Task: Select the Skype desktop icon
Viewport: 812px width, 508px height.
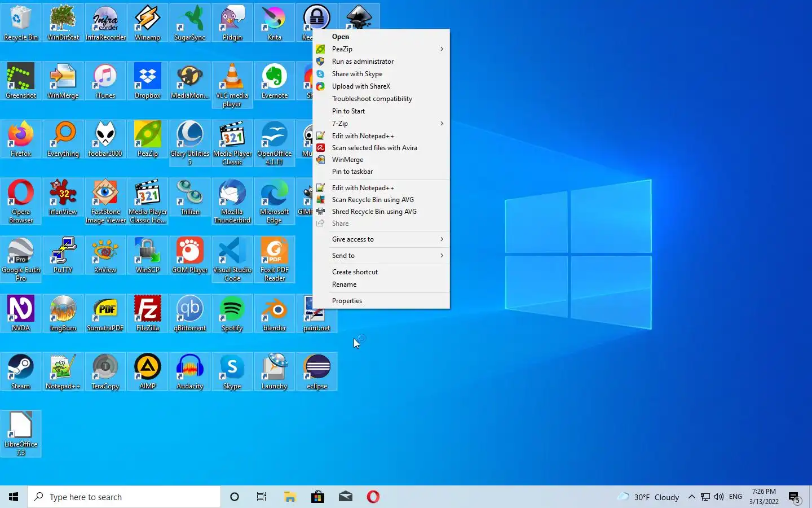Action: click(232, 372)
